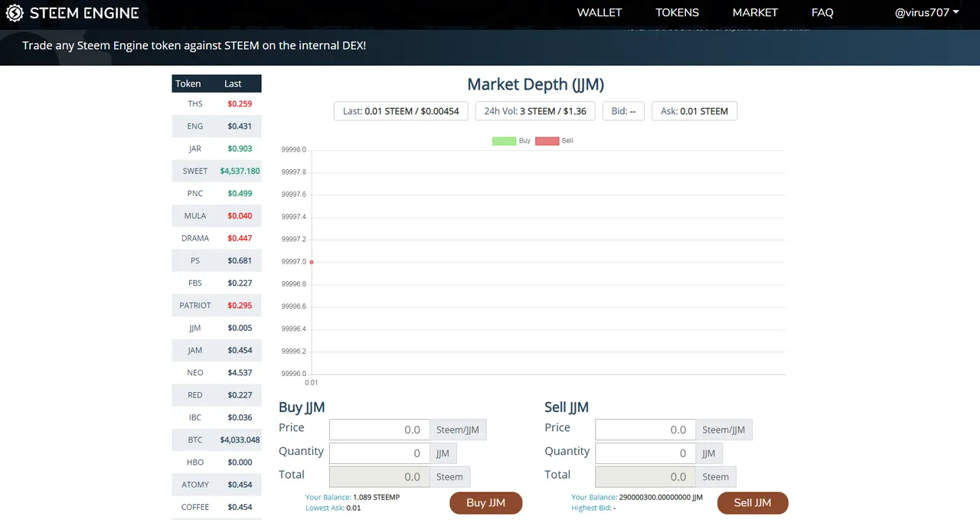This screenshot has width=980, height=520.
Task: Click the 290000300.00000000 JJM balance
Action: point(661,498)
